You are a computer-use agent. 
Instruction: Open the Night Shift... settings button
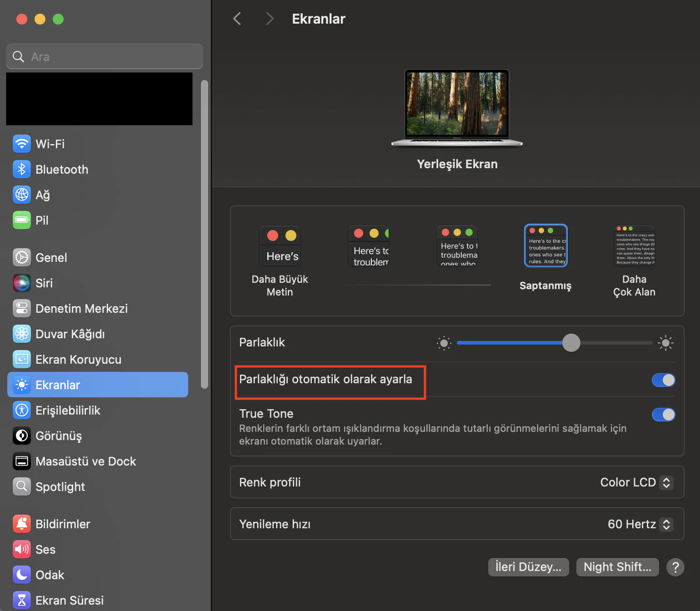coord(617,567)
